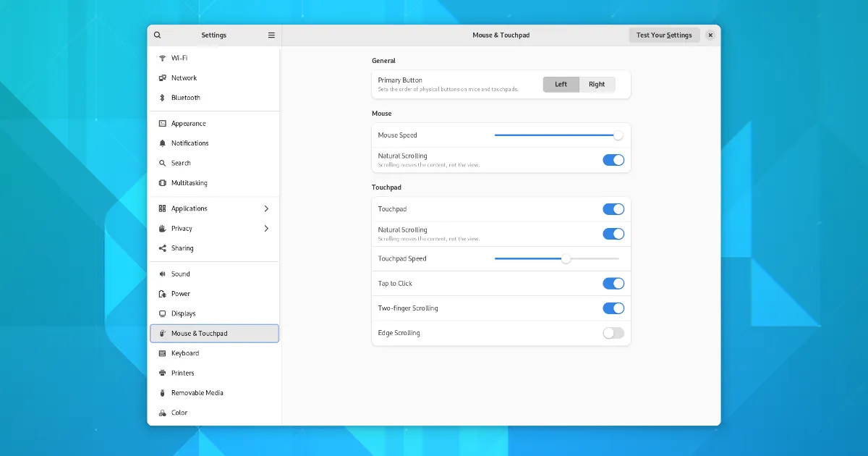Select the Printers icon in sidebar
Image resolution: width=868 pixels, height=456 pixels.
click(163, 373)
